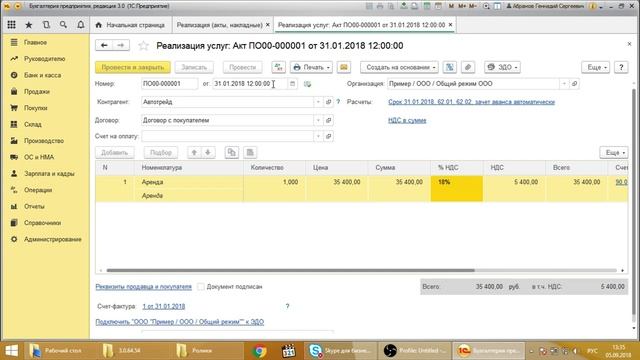Click the green icon right of the date field
Screen dimensions: 640x360
click(307, 84)
